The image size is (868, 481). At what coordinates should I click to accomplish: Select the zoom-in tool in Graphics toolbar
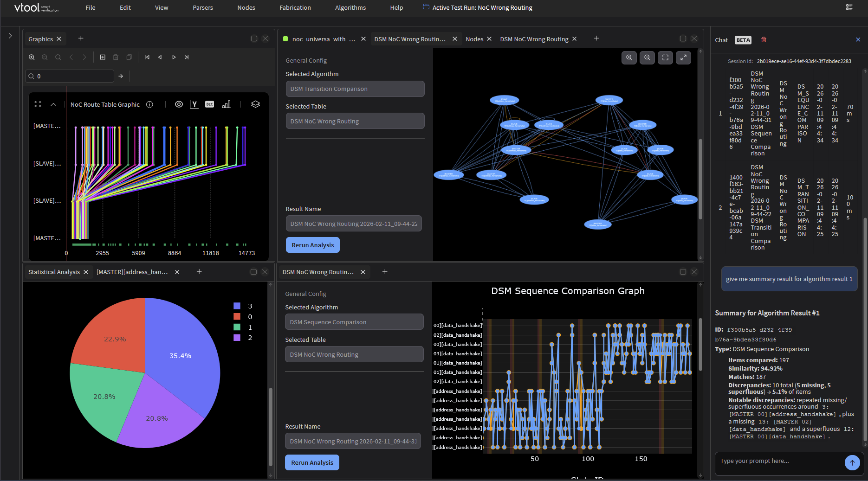tap(32, 57)
